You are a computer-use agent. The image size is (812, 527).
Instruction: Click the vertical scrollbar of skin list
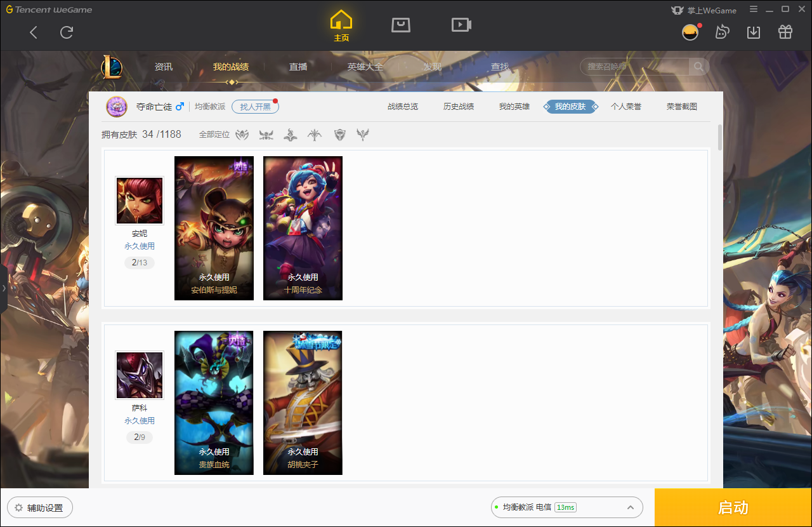(720, 138)
